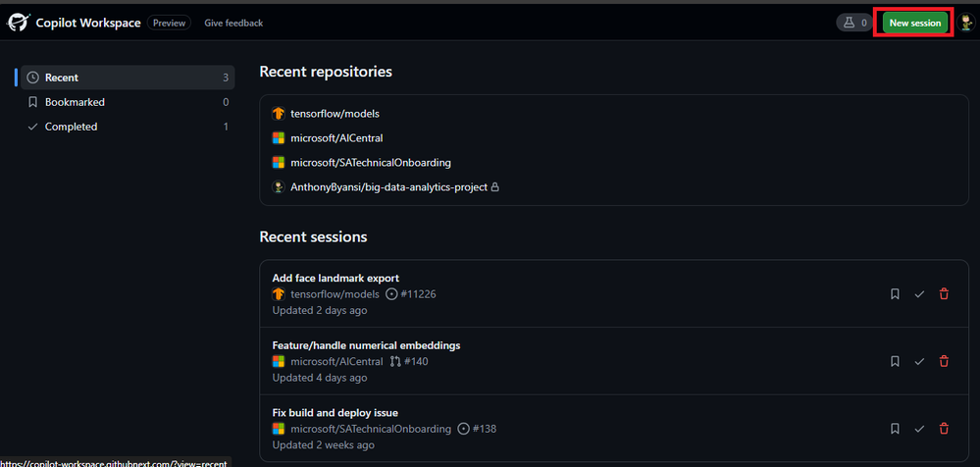Click the bookmark icon beside Bookmarked
980x467 pixels.
(x=33, y=102)
